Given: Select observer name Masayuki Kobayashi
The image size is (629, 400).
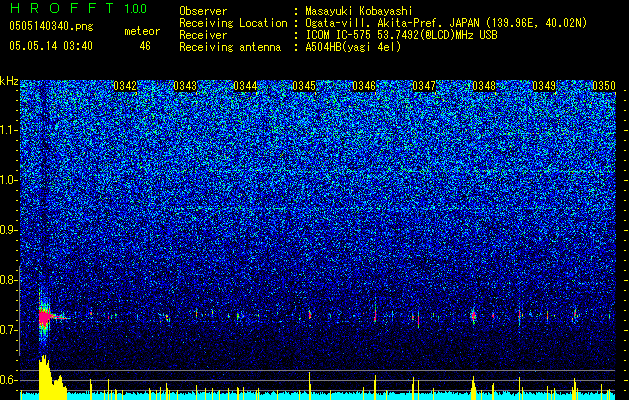Looking at the screenshot, I should point(359,11).
